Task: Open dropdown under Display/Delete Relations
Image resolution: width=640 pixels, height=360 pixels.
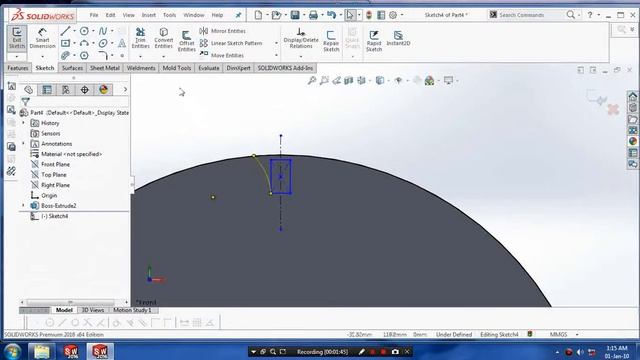Action: click(301, 56)
